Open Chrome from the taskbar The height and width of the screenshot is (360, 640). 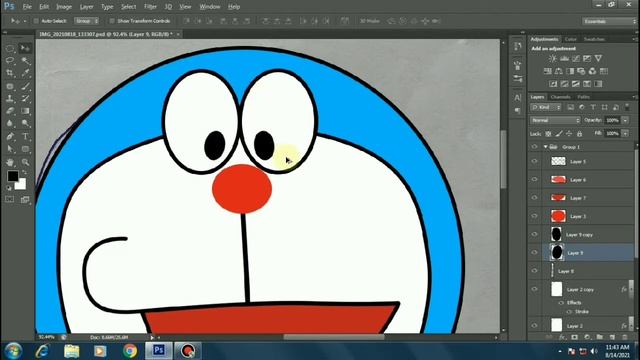(130, 351)
